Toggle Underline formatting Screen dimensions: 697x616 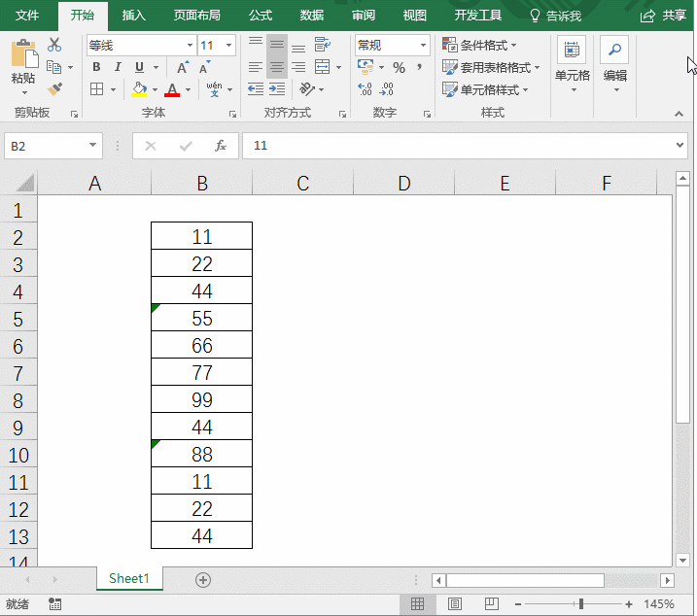click(139, 67)
